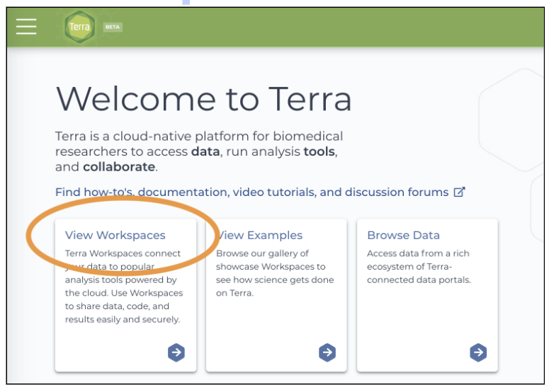Click the bold word tools in intro
Screen dimensions: 554x392
click(318, 151)
